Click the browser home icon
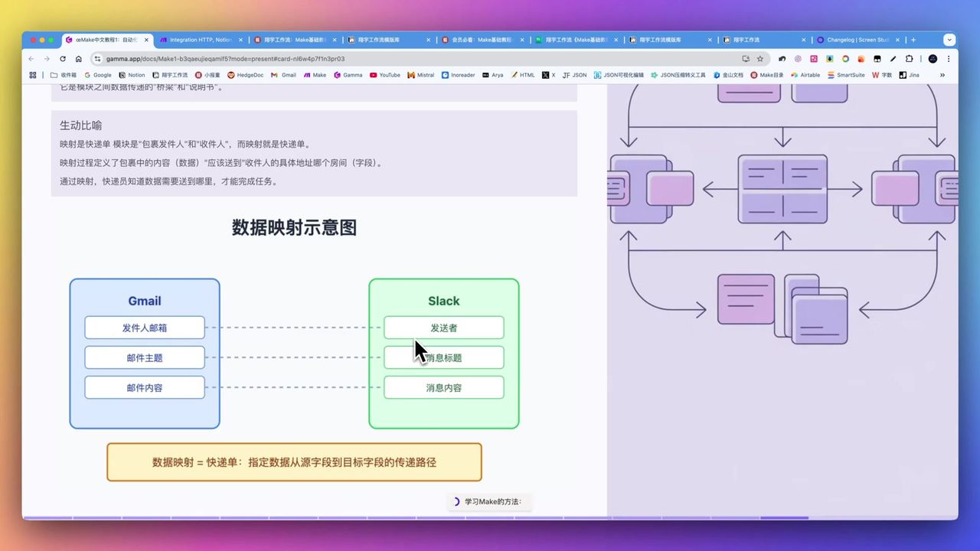This screenshot has width=980, height=551. (x=78, y=59)
